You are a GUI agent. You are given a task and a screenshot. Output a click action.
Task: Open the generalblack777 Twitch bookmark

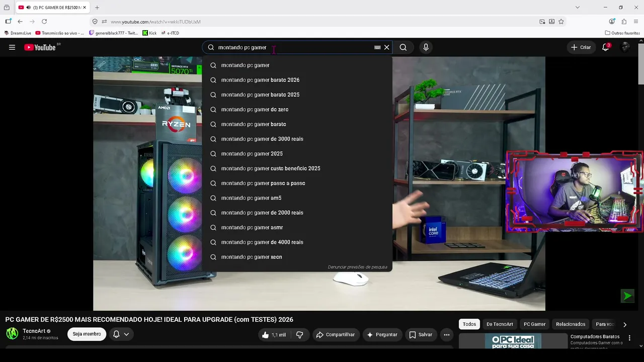tap(113, 33)
